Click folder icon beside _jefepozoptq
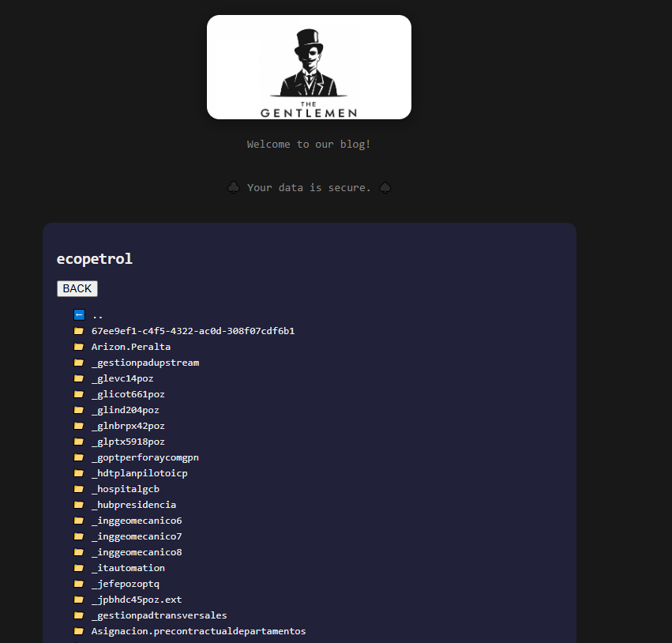672x643 pixels. click(79, 584)
